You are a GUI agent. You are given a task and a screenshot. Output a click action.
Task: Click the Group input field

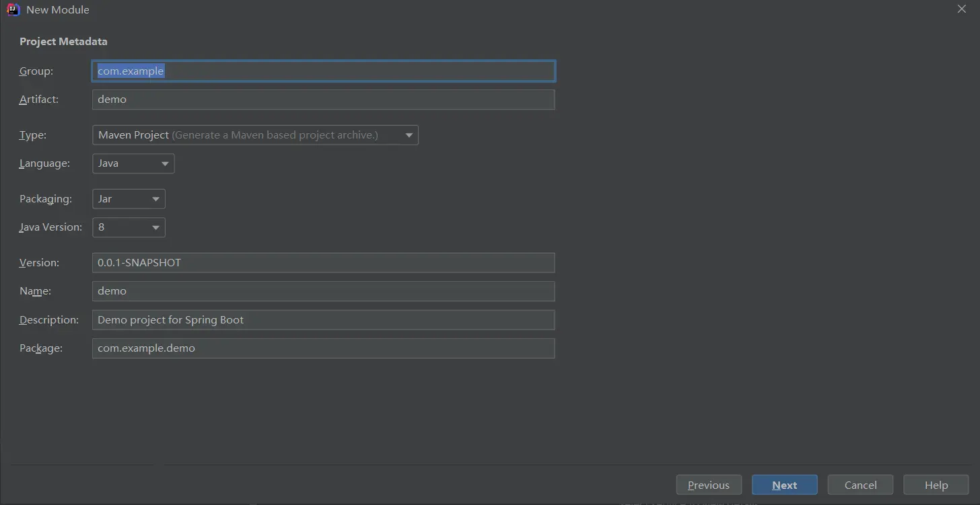323,71
